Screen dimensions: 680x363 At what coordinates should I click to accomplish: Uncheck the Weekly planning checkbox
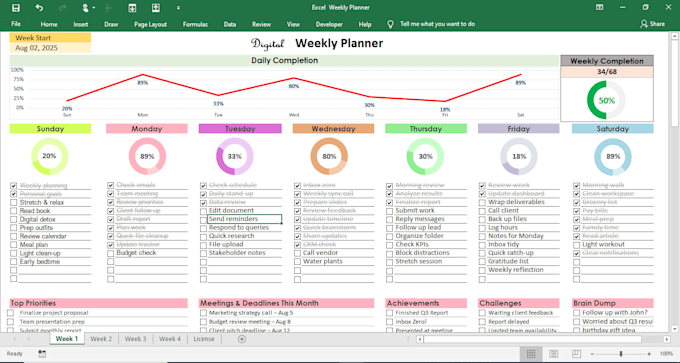(13, 186)
